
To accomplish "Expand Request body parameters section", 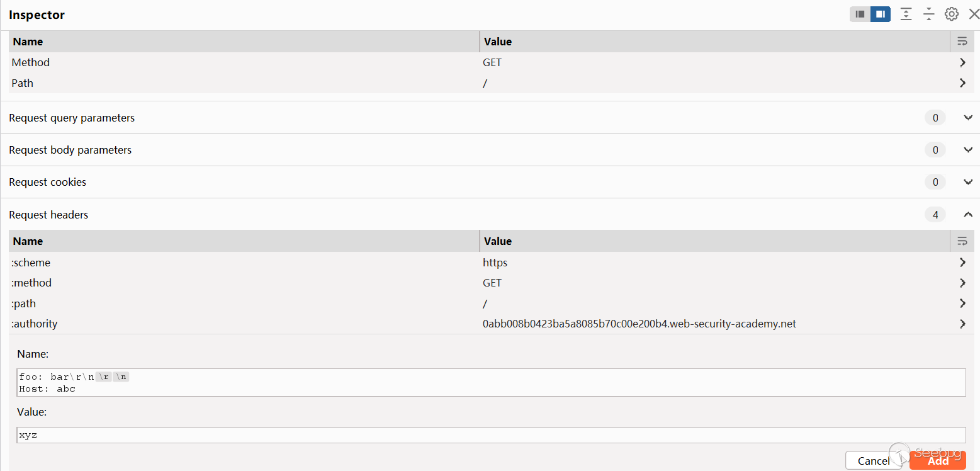I will pyautogui.click(x=968, y=150).
